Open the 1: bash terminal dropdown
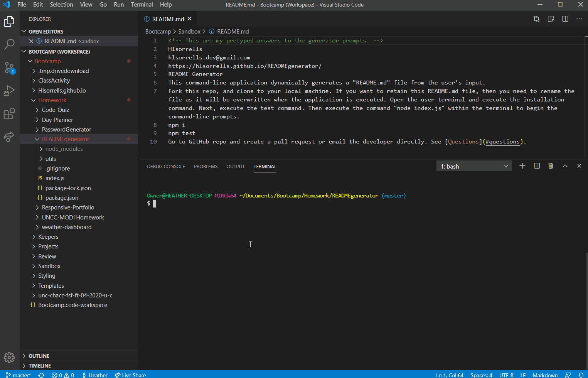Screen dimensions: 588x378 coord(474,166)
